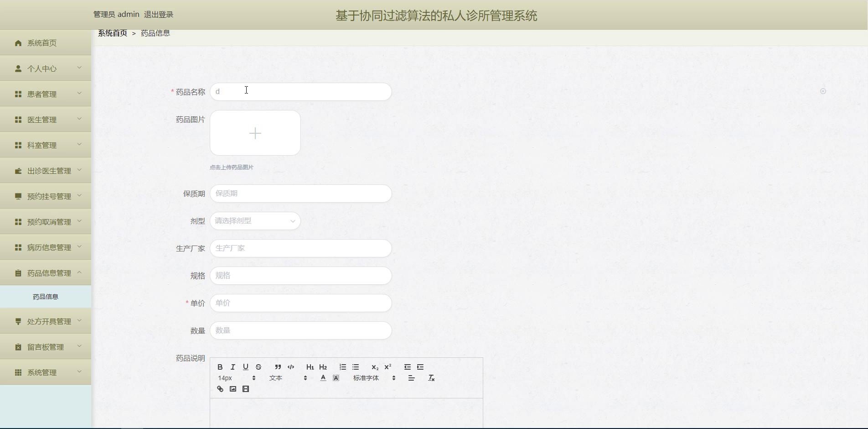Click the person icon beside 个人中心
The height and width of the screenshot is (429, 868).
(x=18, y=68)
